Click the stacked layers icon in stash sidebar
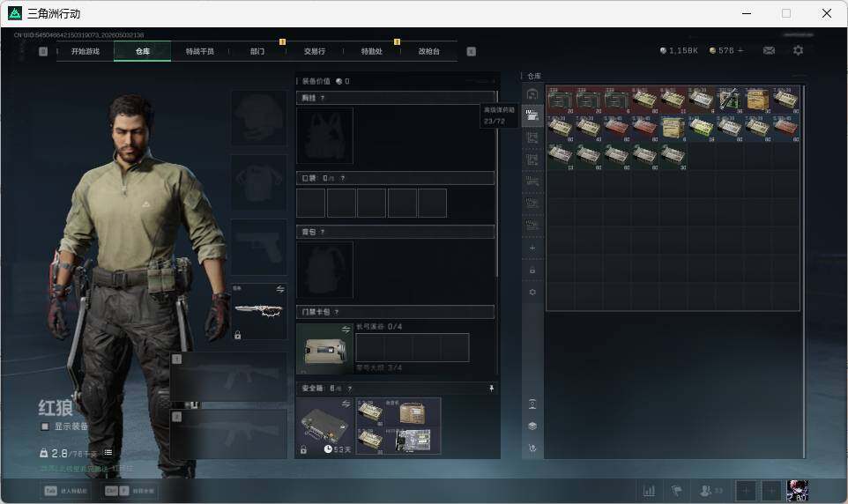 (532, 426)
